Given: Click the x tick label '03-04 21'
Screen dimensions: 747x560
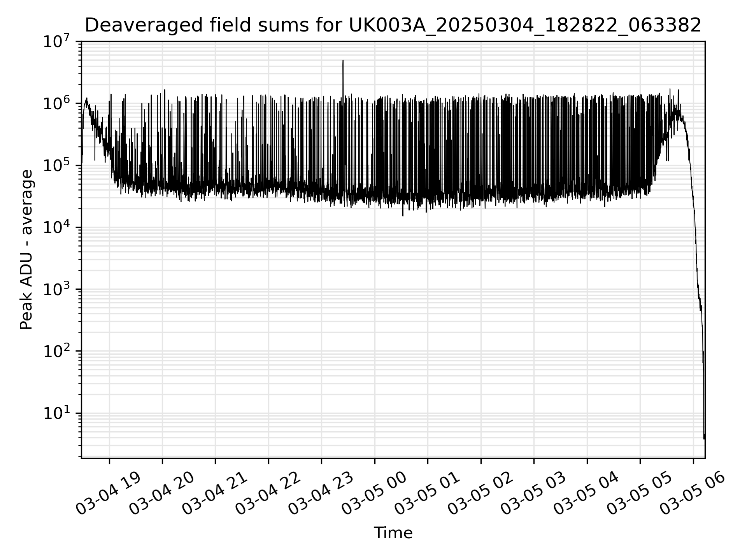Looking at the screenshot, I should [x=215, y=493].
